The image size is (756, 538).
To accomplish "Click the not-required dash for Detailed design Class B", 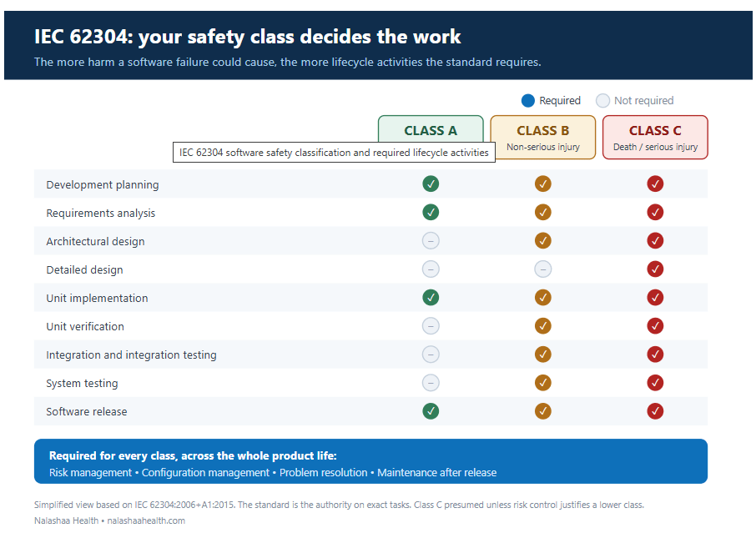I will (543, 269).
